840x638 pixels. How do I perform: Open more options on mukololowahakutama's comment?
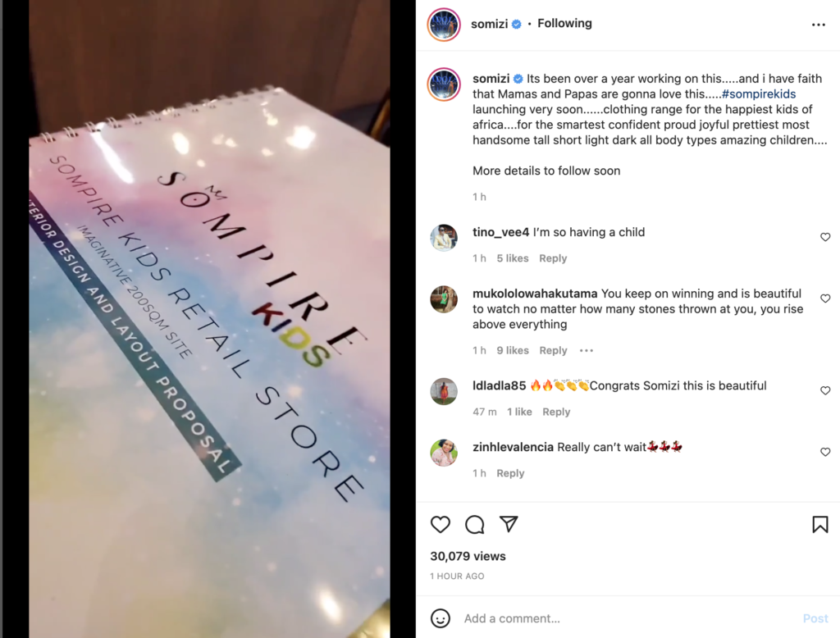586,350
